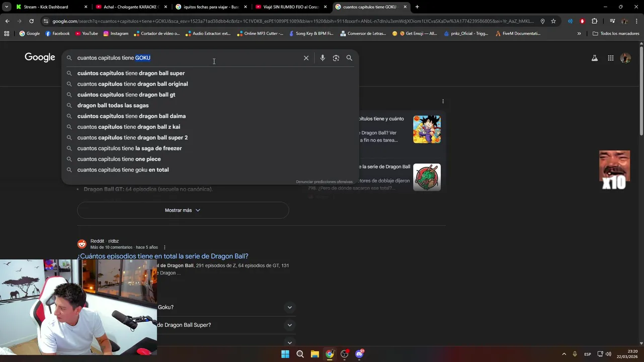Open Windows Start menu
Viewport: 644px width, 362px height.
tap(285, 354)
